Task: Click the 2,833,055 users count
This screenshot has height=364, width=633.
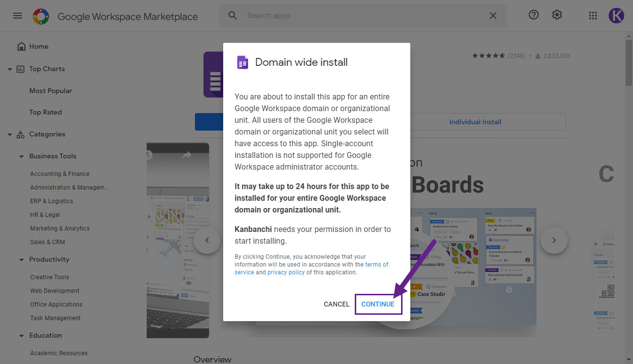Action: pyautogui.click(x=557, y=56)
